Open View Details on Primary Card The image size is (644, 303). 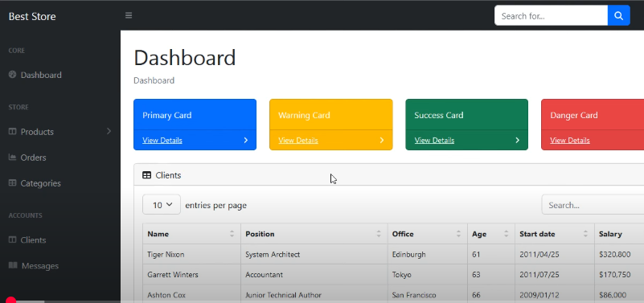[162, 141]
